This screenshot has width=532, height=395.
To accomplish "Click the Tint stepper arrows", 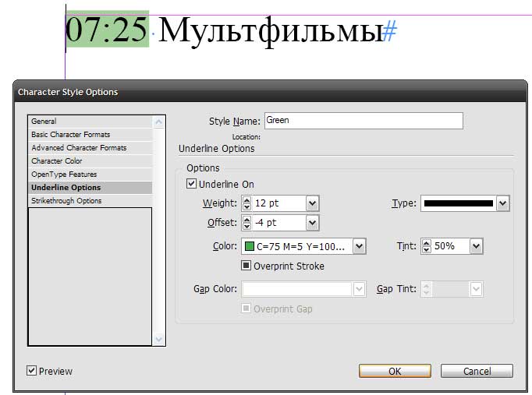I will 426,246.
